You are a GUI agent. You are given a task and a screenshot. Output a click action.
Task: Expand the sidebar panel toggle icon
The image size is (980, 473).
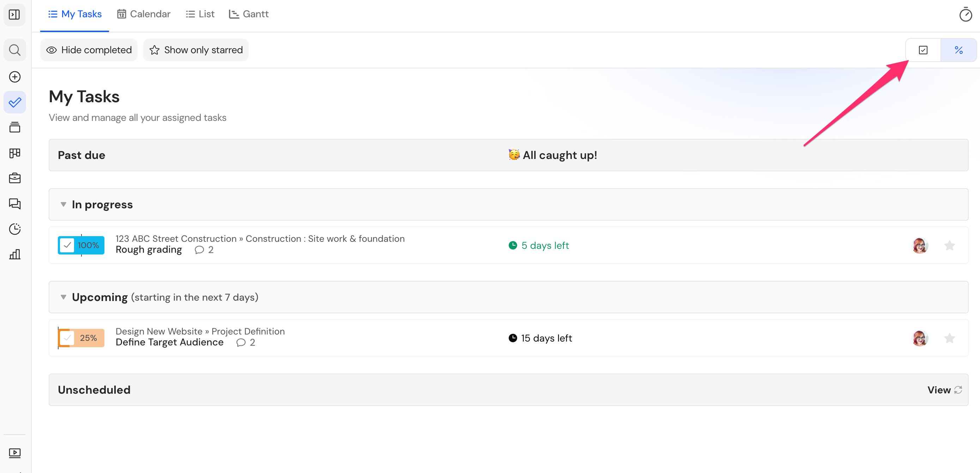(x=14, y=14)
